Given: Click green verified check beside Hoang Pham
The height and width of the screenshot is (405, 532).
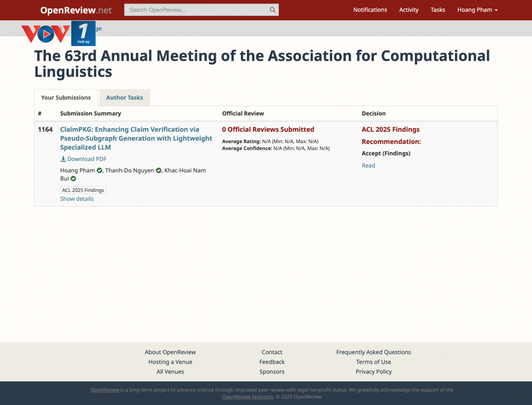Looking at the screenshot, I should click(x=100, y=171).
